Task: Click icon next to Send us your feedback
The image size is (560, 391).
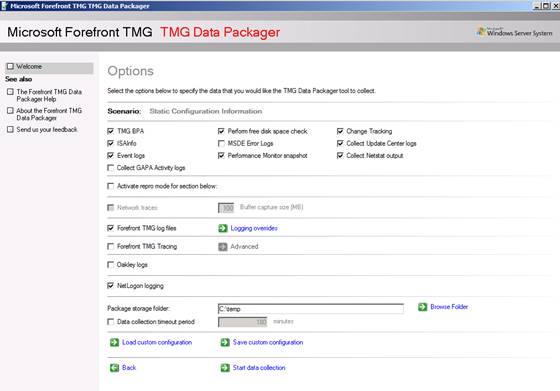Action: 10,129
